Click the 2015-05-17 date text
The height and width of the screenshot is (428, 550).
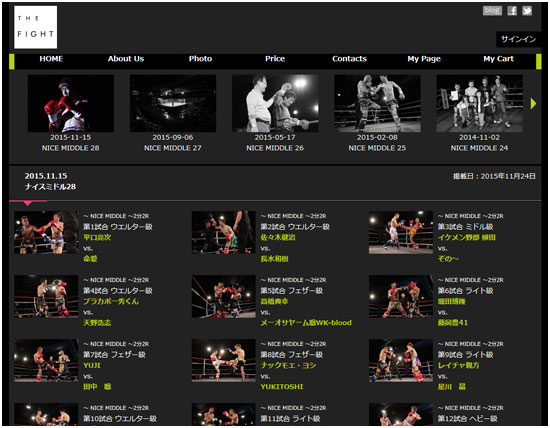click(275, 137)
